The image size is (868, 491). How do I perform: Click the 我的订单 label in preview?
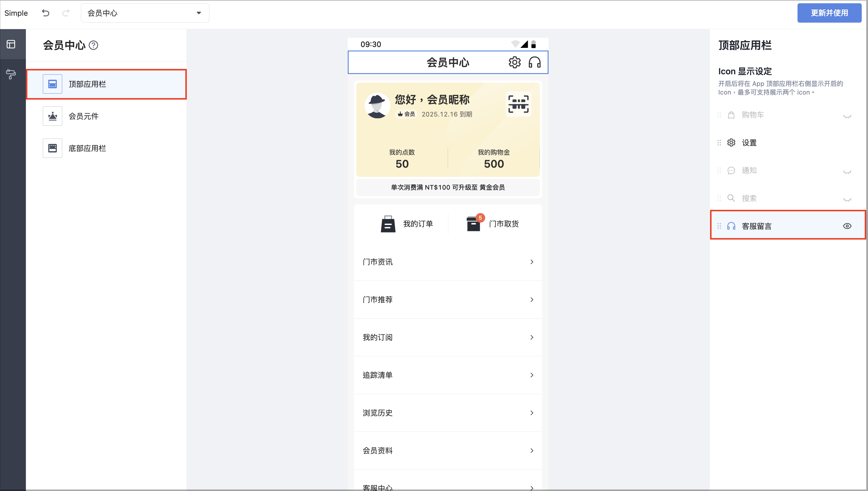coord(418,224)
